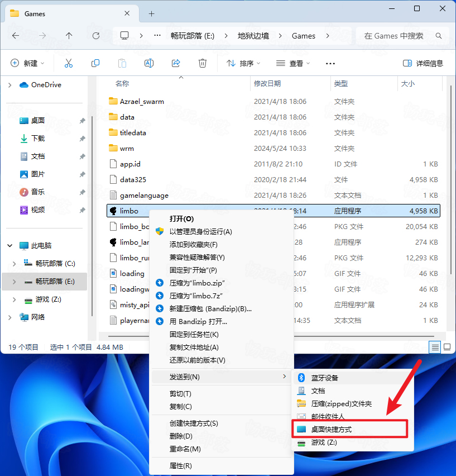
Task: Open 桌面 in quick access
Action: pyautogui.click(x=37, y=121)
